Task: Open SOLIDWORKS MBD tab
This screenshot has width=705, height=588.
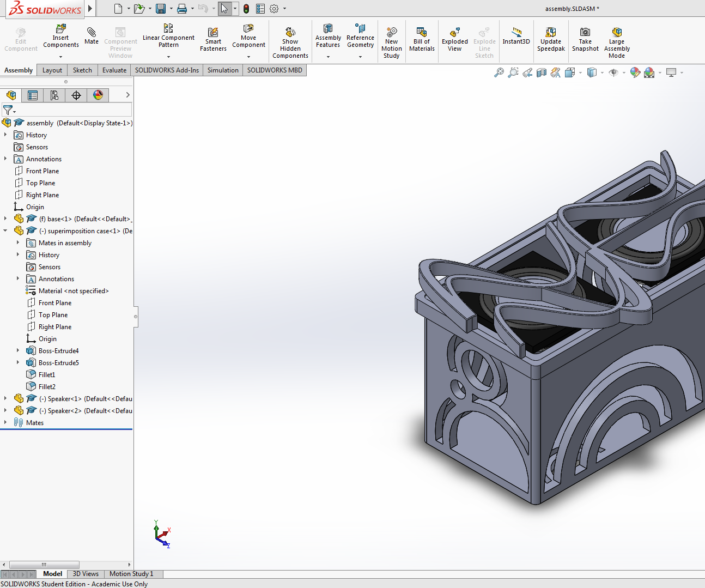Action: [x=275, y=70]
